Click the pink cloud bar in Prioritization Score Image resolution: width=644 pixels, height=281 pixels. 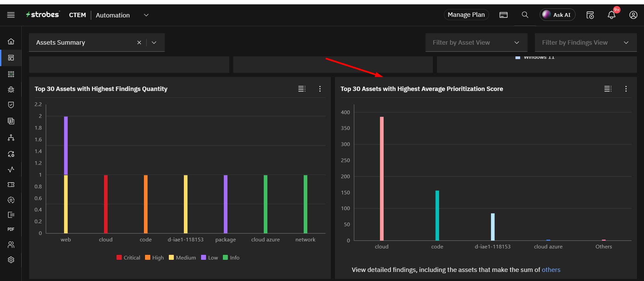point(382,179)
